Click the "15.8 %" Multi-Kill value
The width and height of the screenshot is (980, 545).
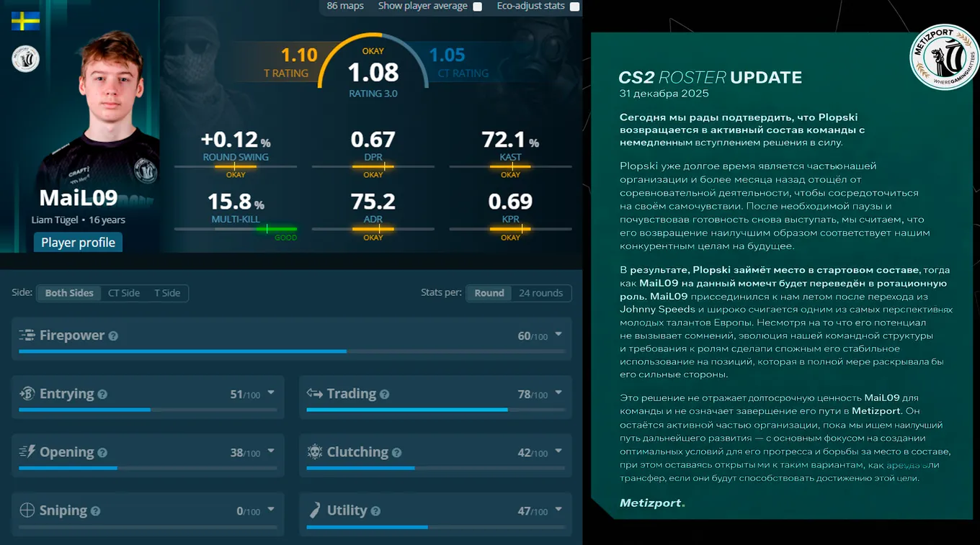coord(236,202)
